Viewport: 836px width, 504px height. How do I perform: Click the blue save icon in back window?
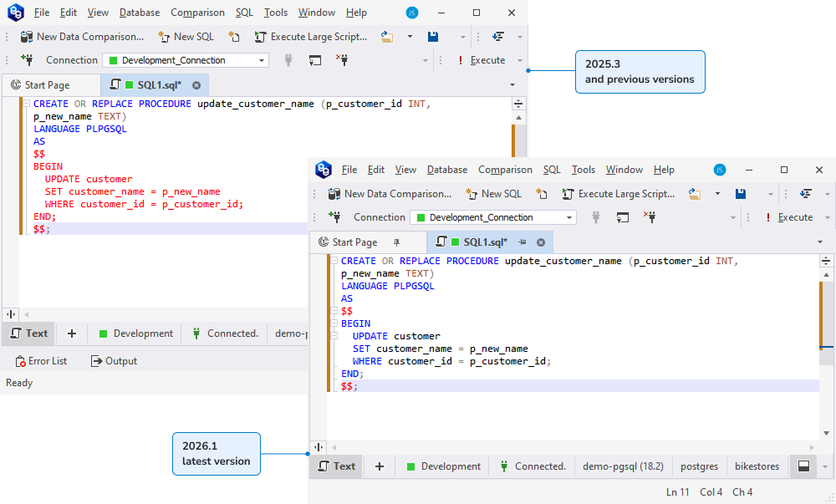[433, 37]
